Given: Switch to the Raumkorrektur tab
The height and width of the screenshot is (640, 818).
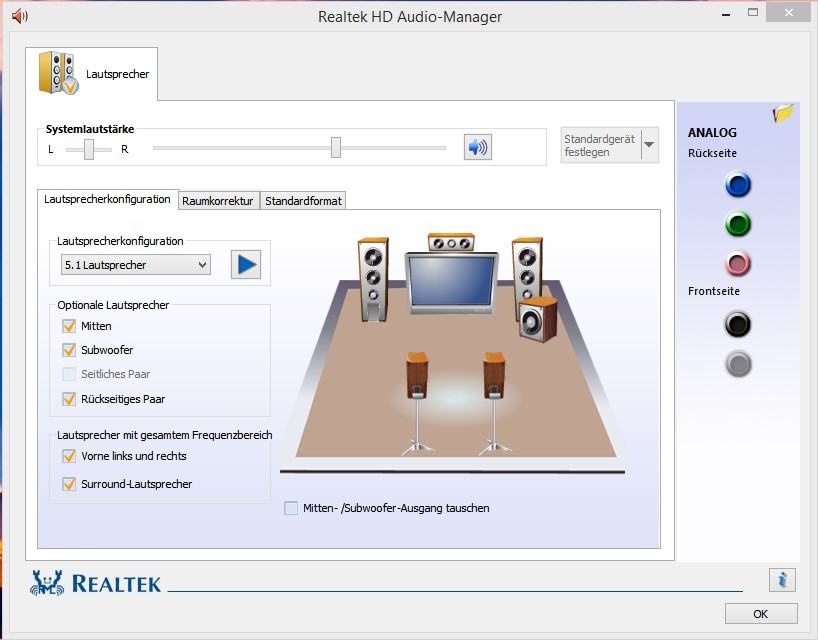Looking at the screenshot, I should (x=218, y=201).
